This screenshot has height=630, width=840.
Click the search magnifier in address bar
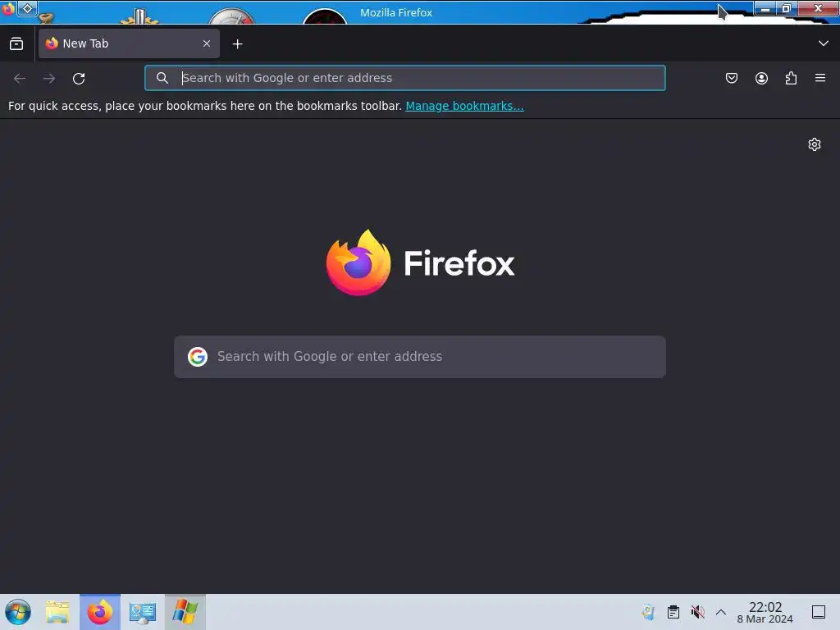pos(162,78)
